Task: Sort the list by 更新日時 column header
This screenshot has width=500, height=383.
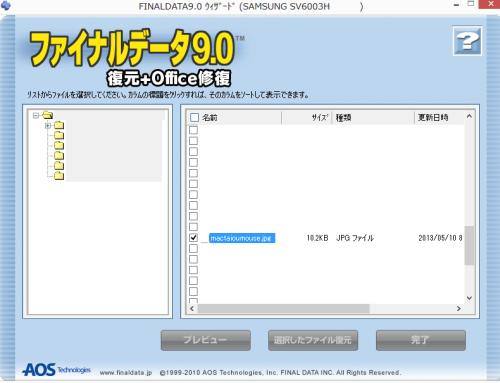Action: point(439,117)
